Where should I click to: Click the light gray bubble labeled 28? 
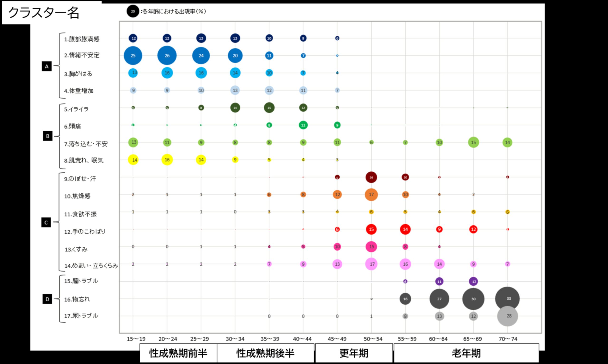tap(508, 316)
